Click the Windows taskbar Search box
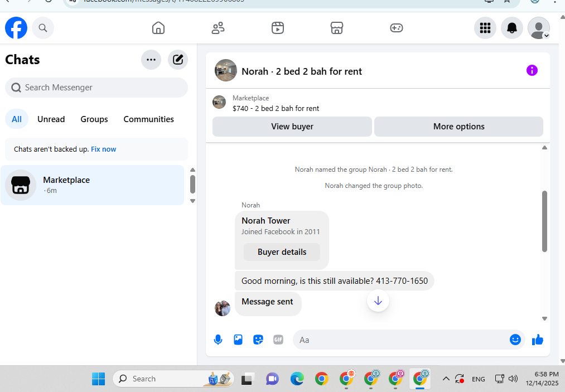 (173, 379)
